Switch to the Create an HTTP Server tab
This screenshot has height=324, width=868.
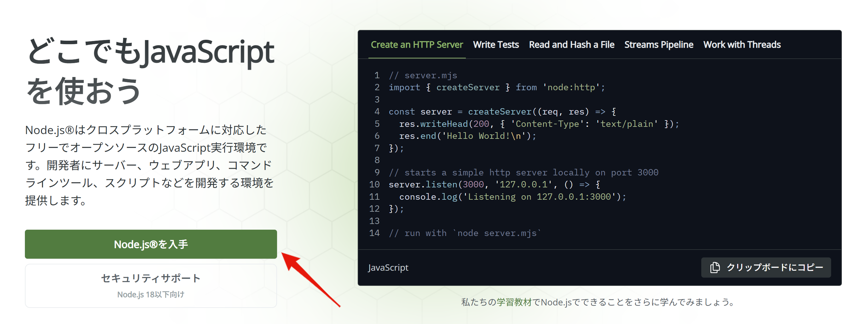[417, 44]
